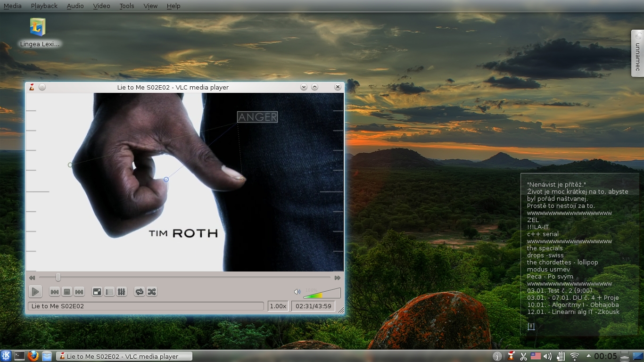The width and height of the screenshot is (644, 362).
Task: Skip to previous media in playlist
Action: [x=55, y=292]
